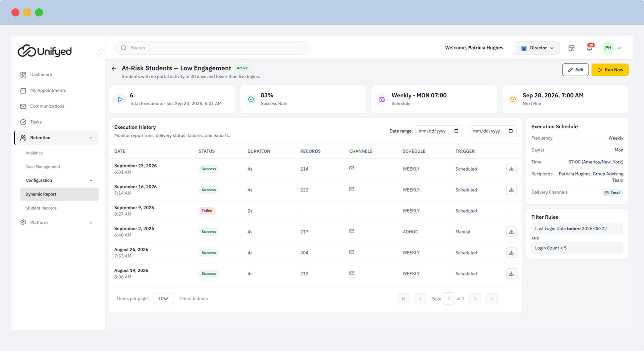Image resolution: width=644 pixels, height=351 pixels.
Task: Open the Director role dropdown
Action: click(537, 48)
